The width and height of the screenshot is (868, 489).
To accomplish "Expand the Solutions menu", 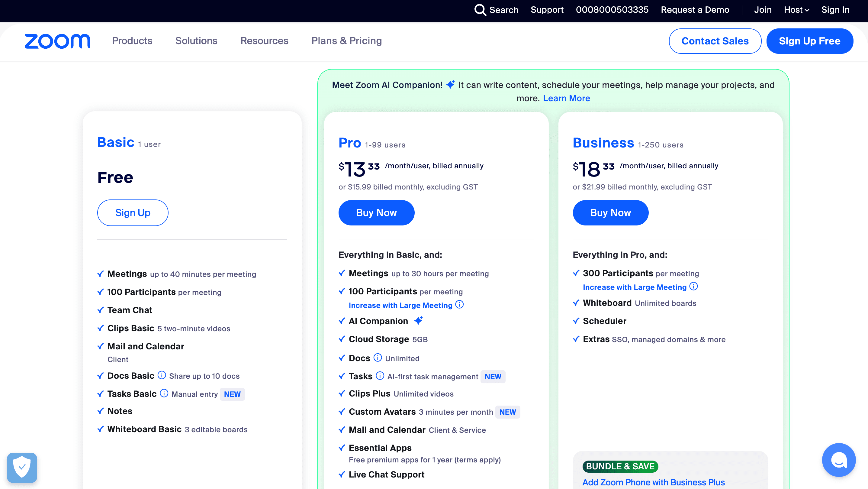I will [196, 41].
